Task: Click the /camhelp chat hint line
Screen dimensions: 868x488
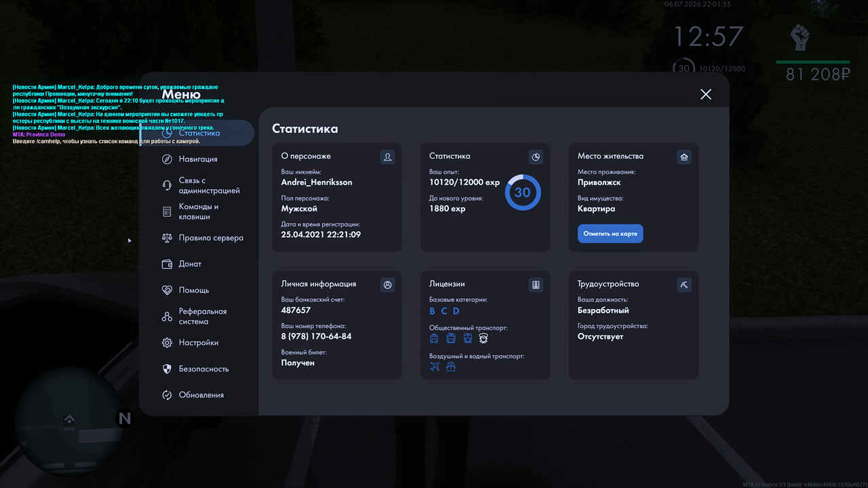Action: coord(106,142)
